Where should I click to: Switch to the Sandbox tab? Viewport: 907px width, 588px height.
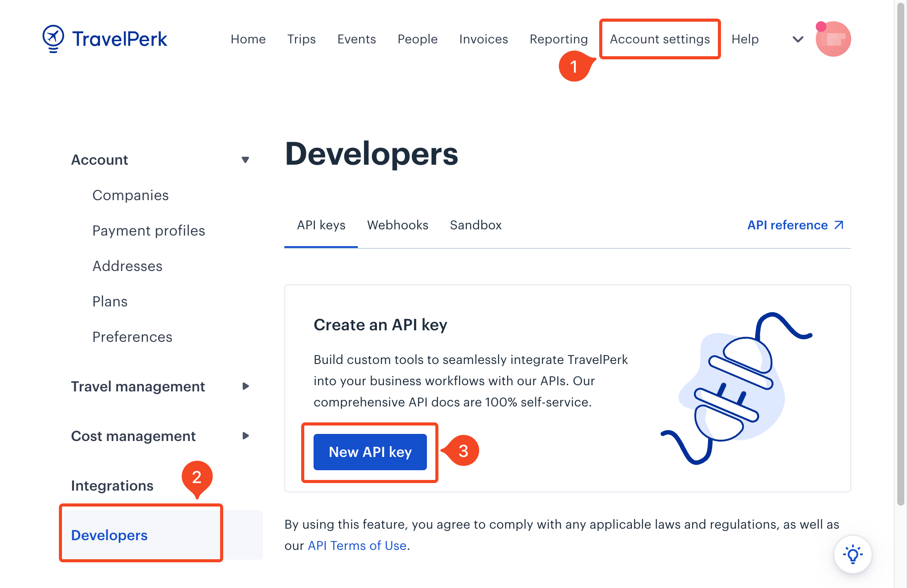(x=476, y=225)
